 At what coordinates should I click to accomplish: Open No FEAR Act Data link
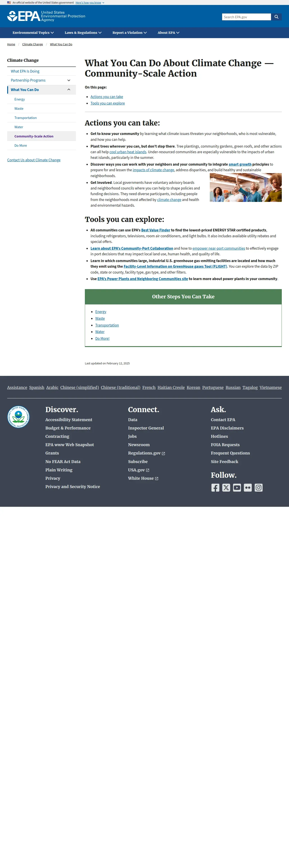(63, 462)
